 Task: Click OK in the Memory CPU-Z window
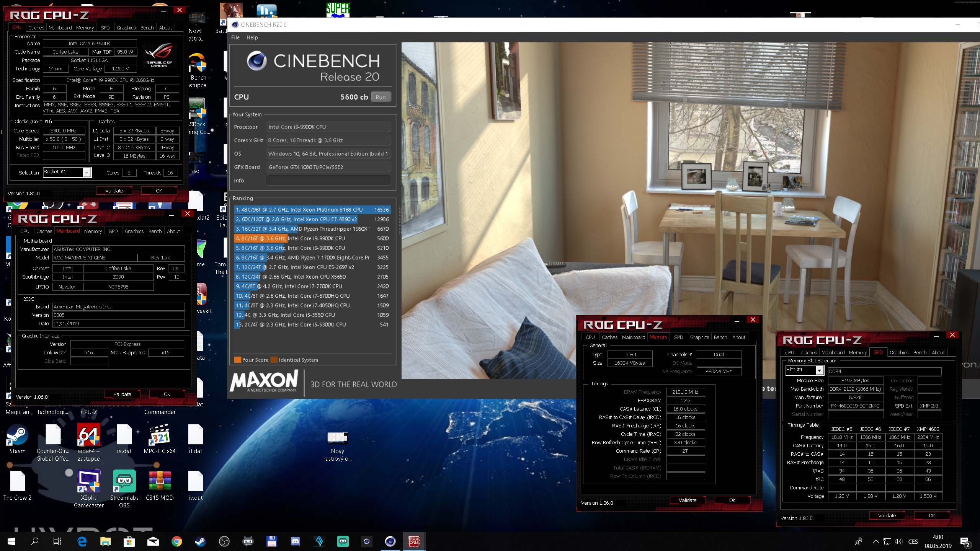(732, 500)
